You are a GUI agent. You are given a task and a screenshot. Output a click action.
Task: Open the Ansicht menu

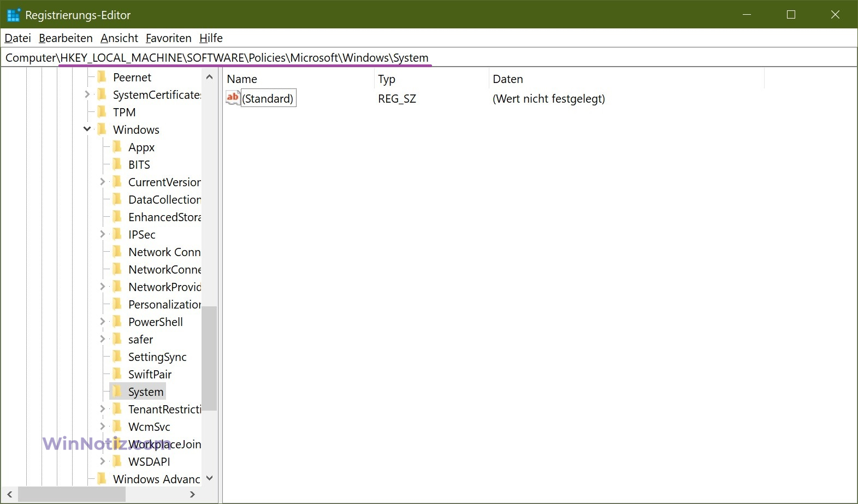click(119, 38)
